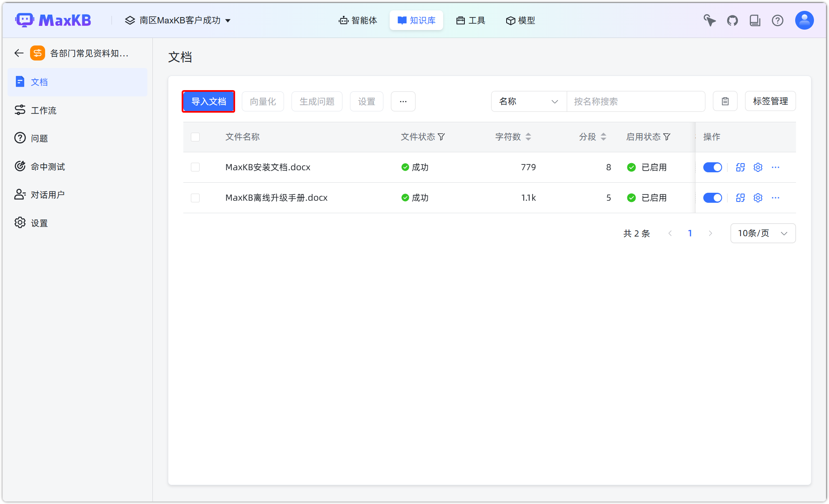Sort documents by 字符数 column
The image size is (829, 504).
(529, 136)
